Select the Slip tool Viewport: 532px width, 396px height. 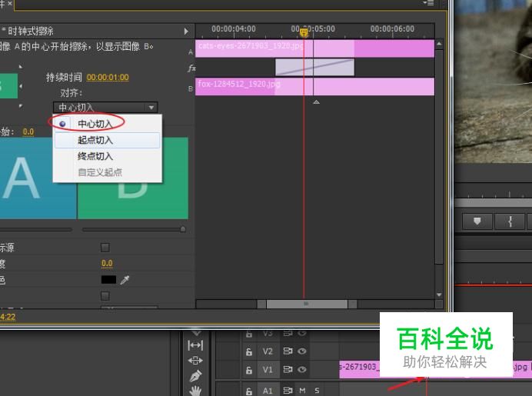click(x=195, y=345)
